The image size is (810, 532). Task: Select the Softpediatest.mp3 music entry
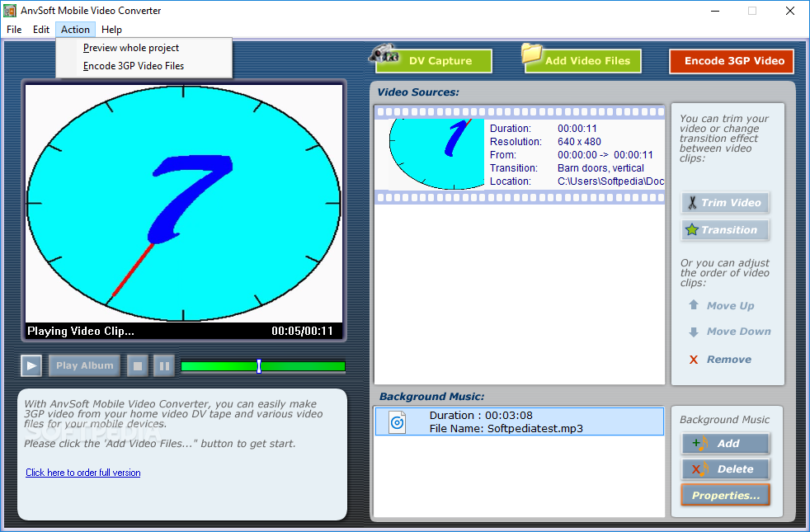pyautogui.click(x=519, y=421)
